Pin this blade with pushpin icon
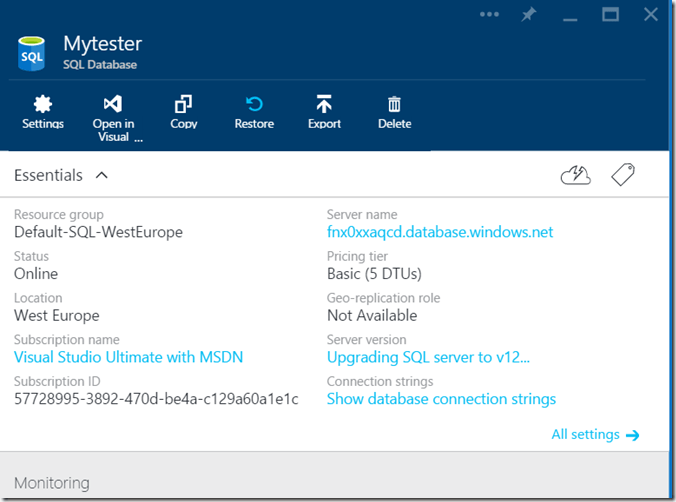Image resolution: width=676 pixels, height=502 pixels. click(x=529, y=15)
